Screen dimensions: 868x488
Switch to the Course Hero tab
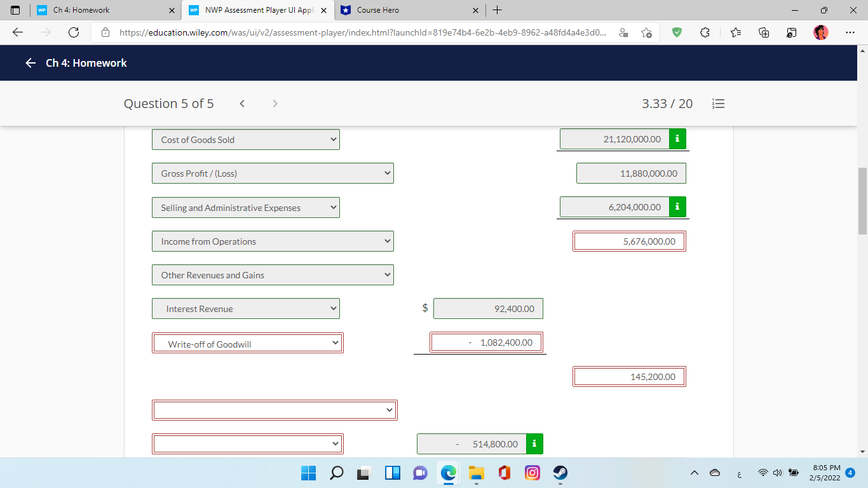point(410,10)
